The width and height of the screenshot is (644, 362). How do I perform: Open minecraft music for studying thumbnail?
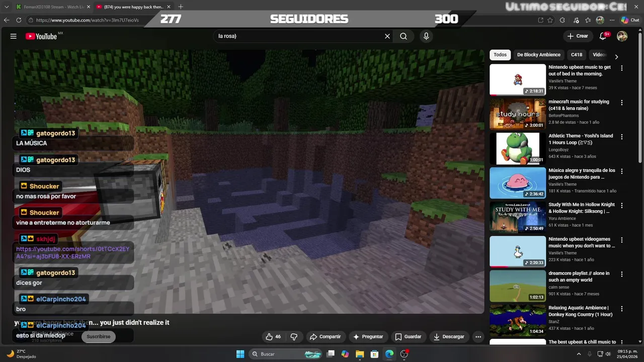tap(518, 114)
